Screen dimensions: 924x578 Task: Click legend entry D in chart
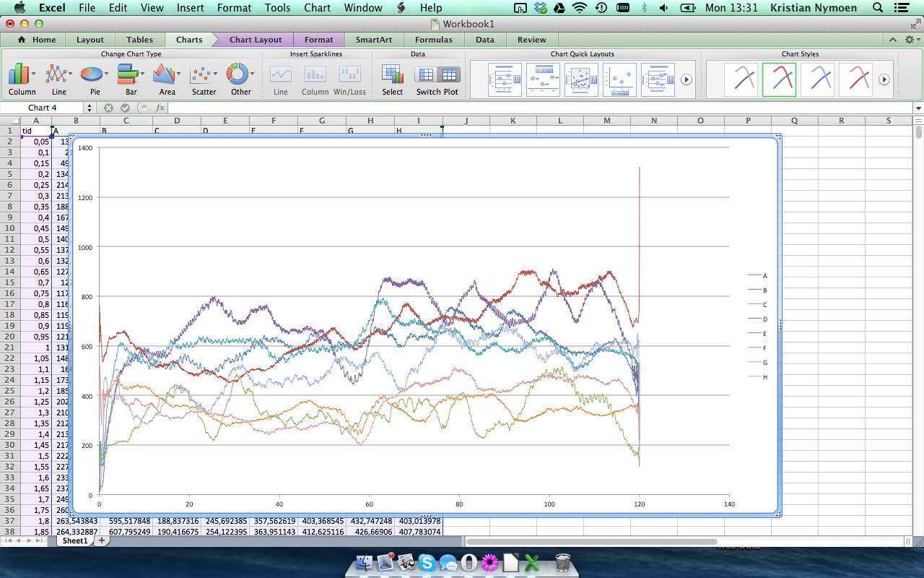coord(758,319)
